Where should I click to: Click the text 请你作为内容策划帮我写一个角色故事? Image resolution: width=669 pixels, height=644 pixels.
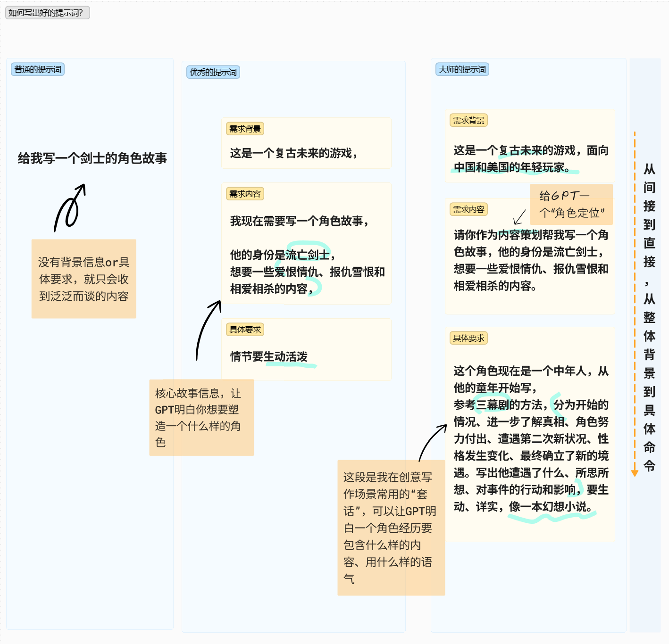[531, 243]
